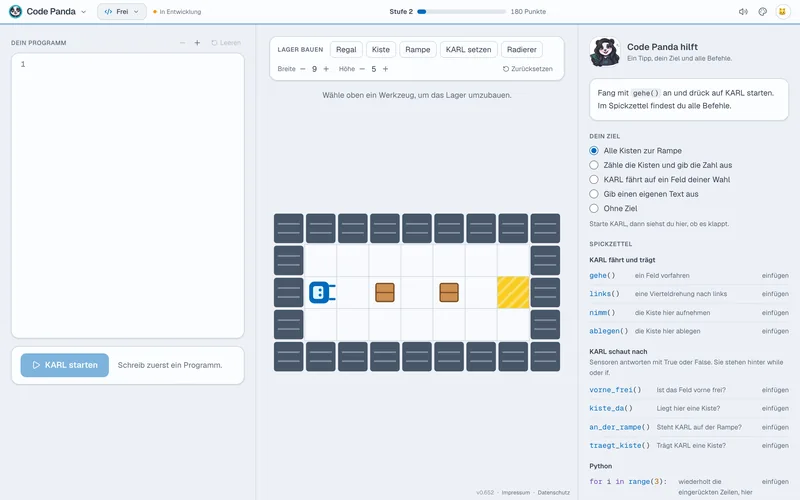Increase the Höhe value
Viewport: 800px width, 500px height.
coord(385,69)
